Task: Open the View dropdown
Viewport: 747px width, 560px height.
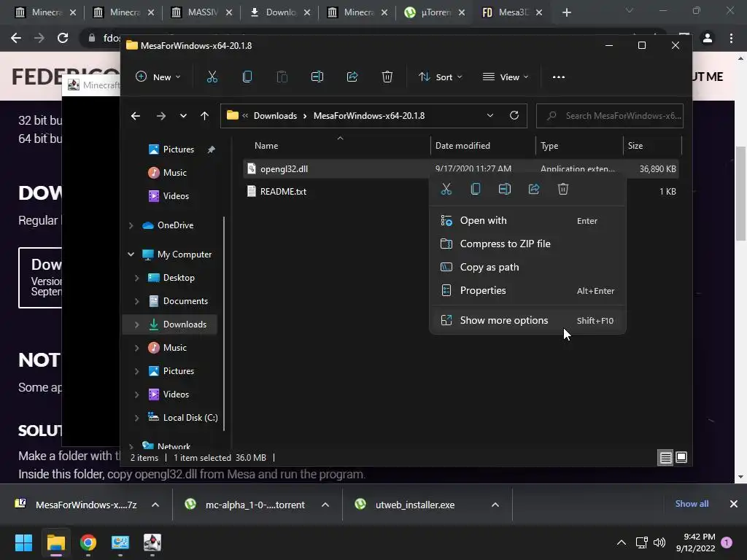Action: tap(506, 77)
